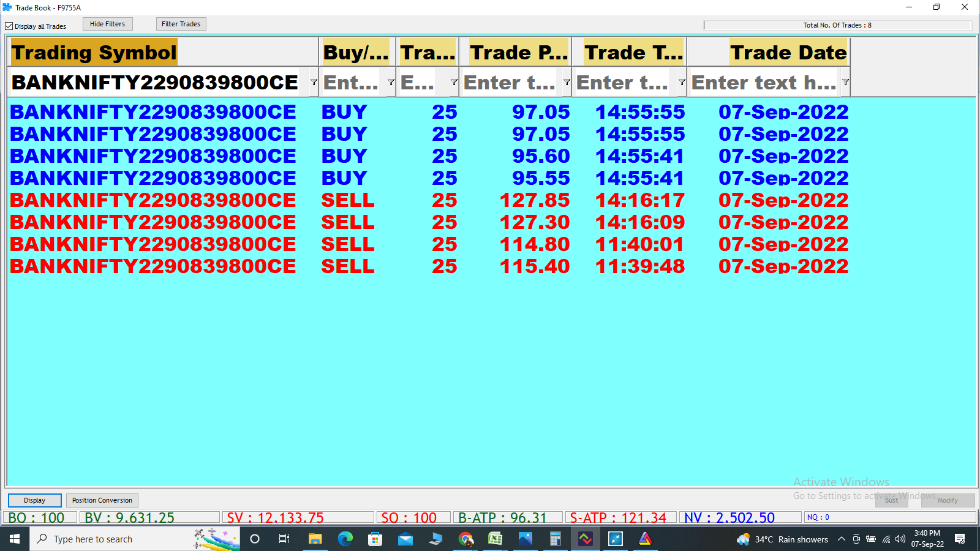Open Microsoft Excel from the taskbar
This screenshot has height=551, width=980.
495,539
